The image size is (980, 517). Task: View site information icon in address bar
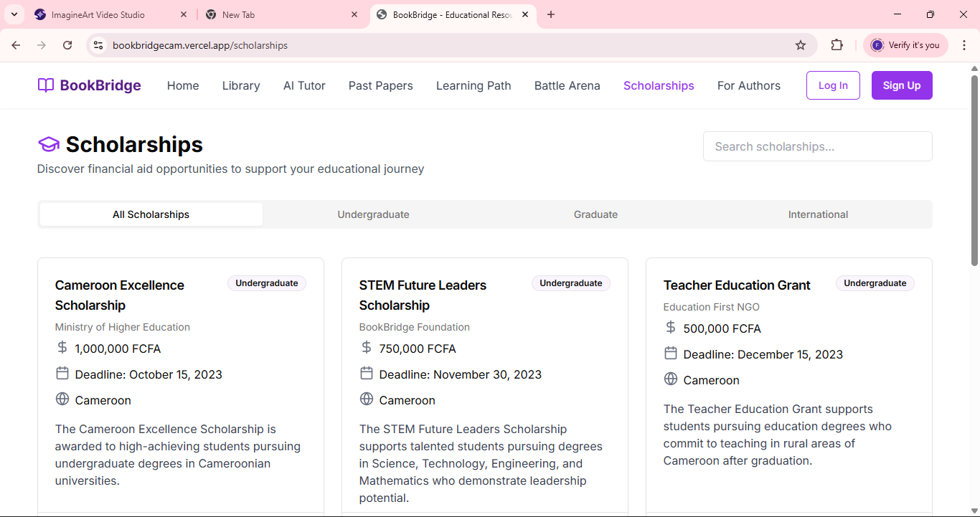coord(98,45)
